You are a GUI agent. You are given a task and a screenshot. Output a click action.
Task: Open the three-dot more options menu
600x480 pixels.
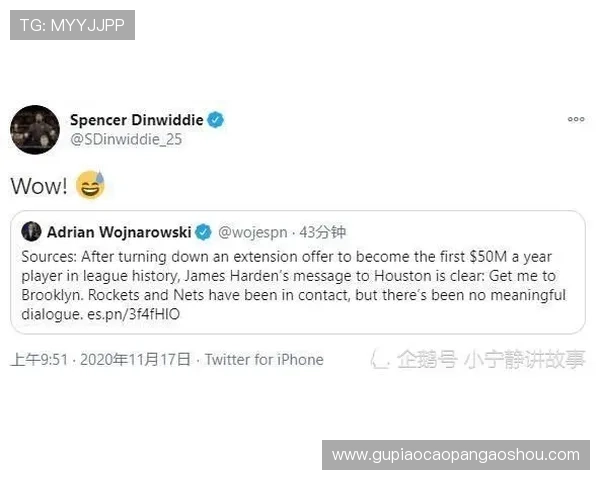coord(576,119)
